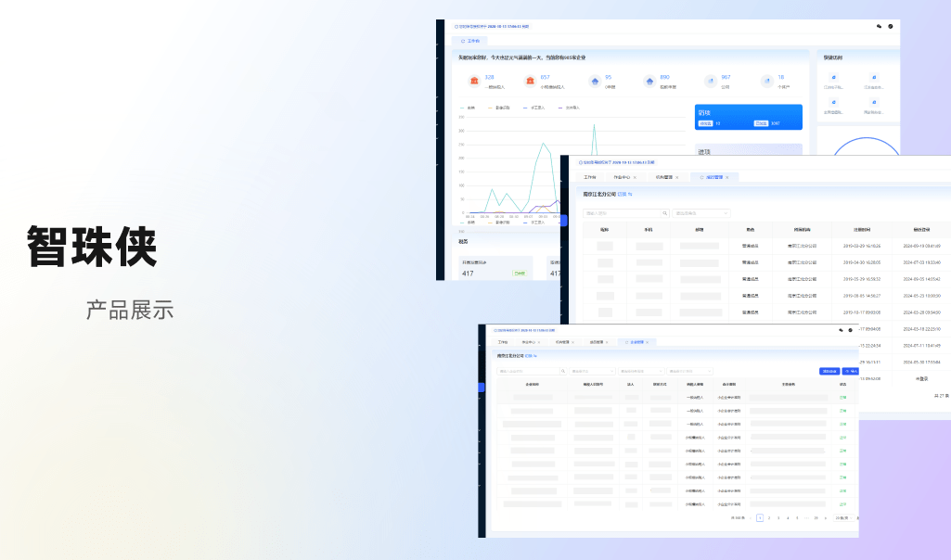The width and height of the screenshot is (951, 560).
Task: Click the round icon beside 18
Action: point(767,82)
